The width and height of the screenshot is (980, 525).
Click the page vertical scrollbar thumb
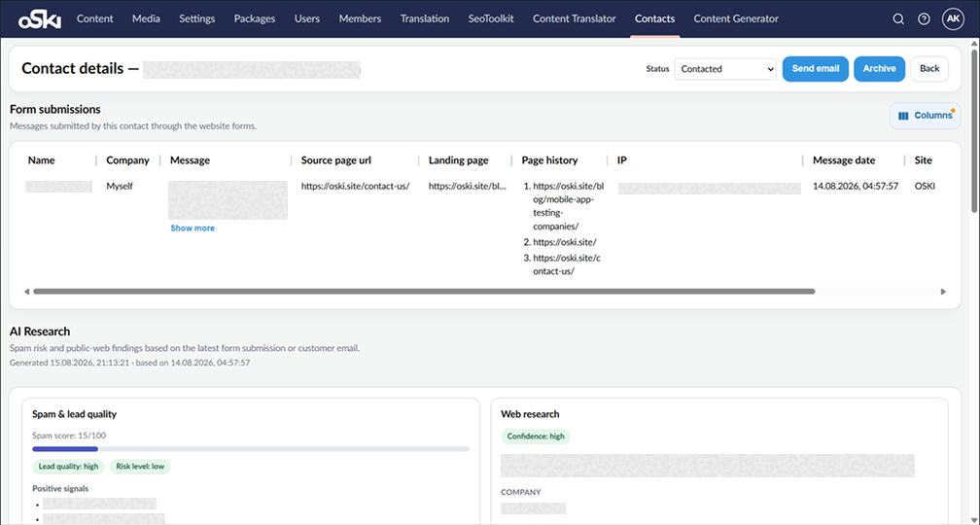tap(974, 131)
